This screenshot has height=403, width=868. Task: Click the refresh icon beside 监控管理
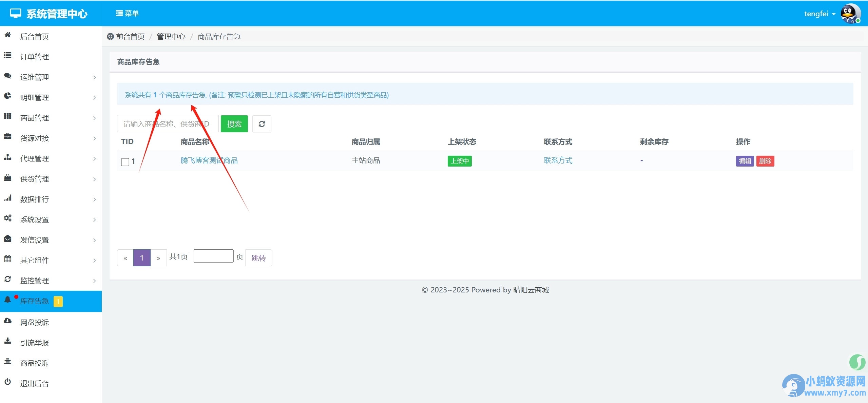[7, 279]
